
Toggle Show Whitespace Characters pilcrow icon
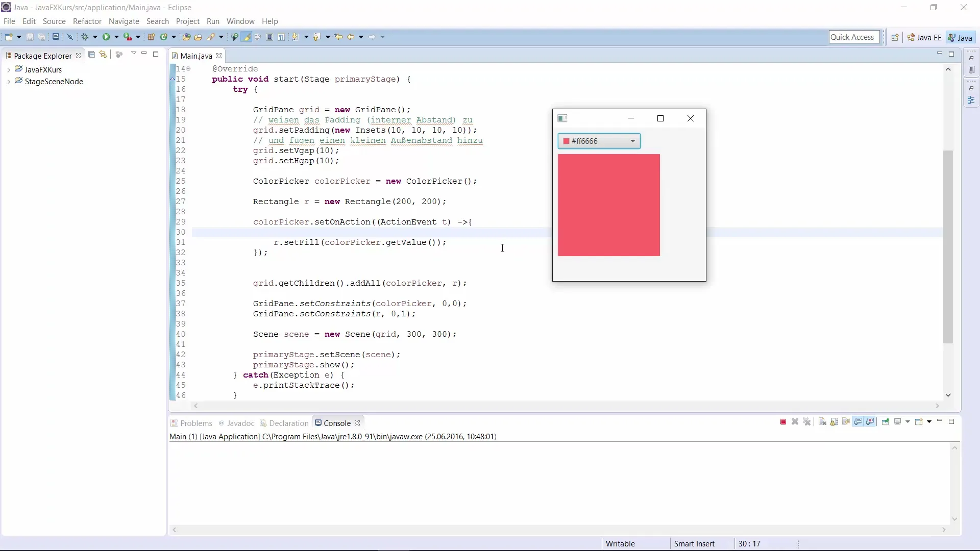coord(281,37)
